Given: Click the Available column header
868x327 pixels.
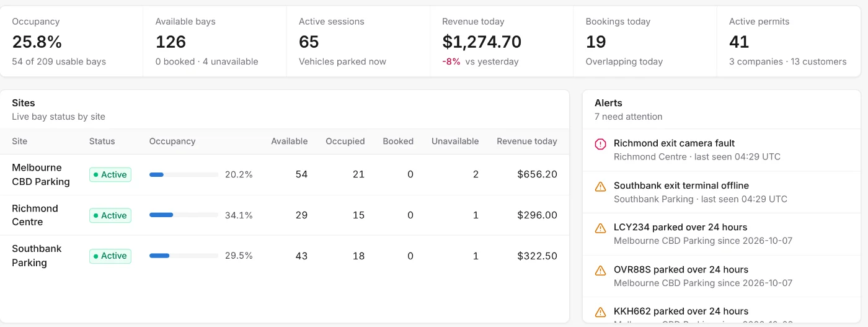Looking at the screenshot, I should point(289,141).
